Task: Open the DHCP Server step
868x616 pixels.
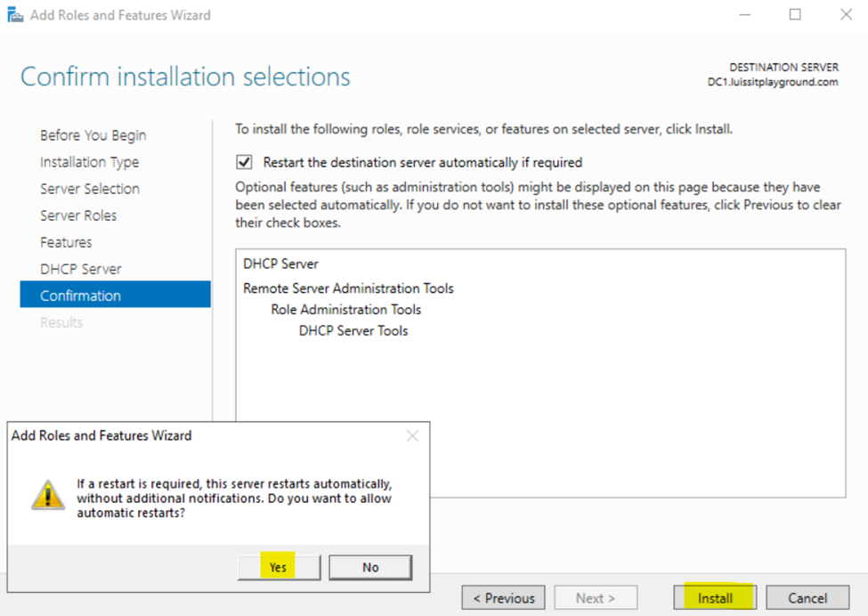Action: pos(80,269)
